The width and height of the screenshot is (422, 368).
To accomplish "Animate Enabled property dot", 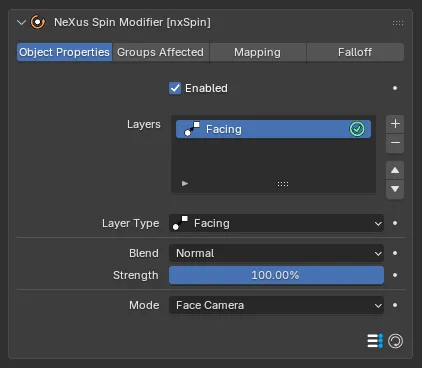I will (395, 88).
